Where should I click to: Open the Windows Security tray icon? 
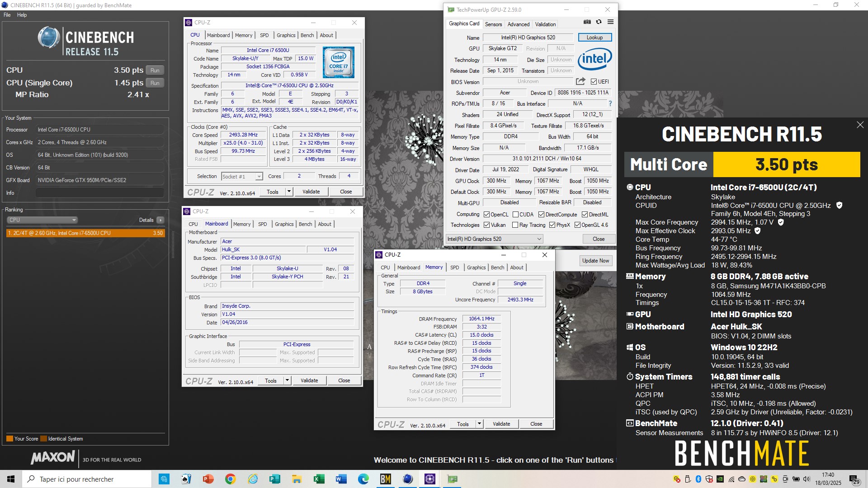[x=709, y=479]
